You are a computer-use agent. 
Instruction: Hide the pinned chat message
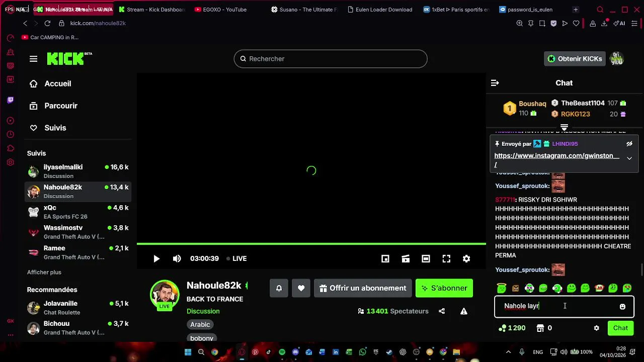tap(629, 144)
